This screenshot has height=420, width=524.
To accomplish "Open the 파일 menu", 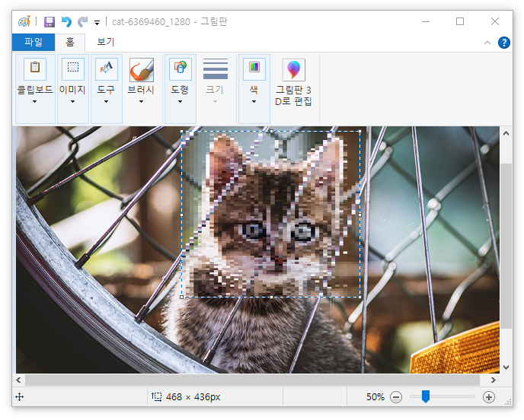I will click(34, 42).
